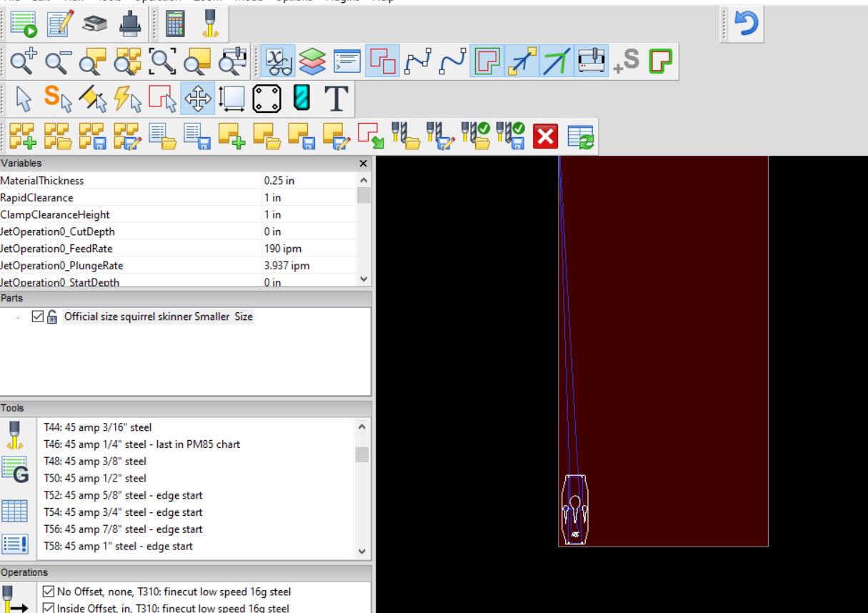This screenshot has height=613, width=868.
Task: Toggle the No Offset operation checkbox
Action: point(49,592)
